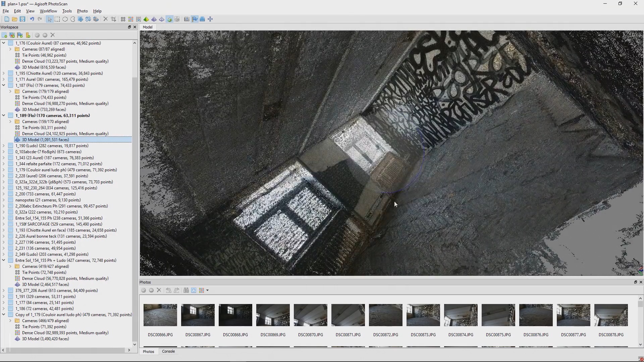This screenshot has width=644, height=362.
Task: Click Enable Items check icon in Workspace toolbar
Action: 37,35
